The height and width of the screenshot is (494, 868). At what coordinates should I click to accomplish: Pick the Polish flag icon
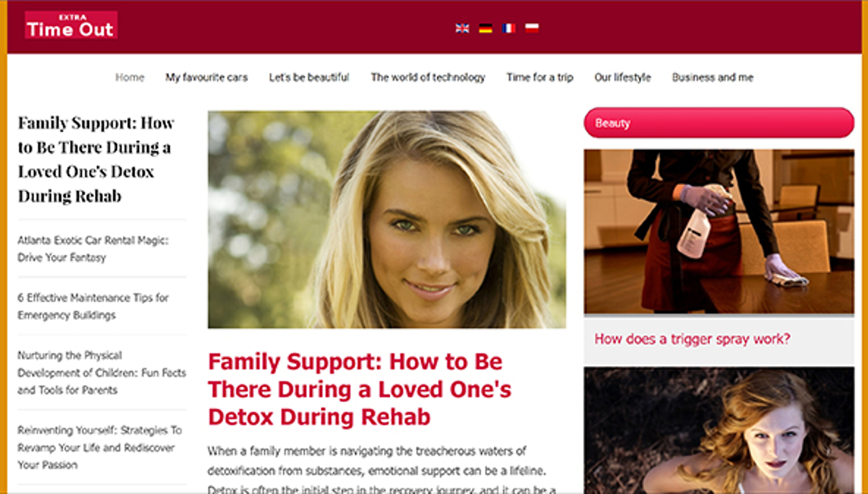point(532,28)
